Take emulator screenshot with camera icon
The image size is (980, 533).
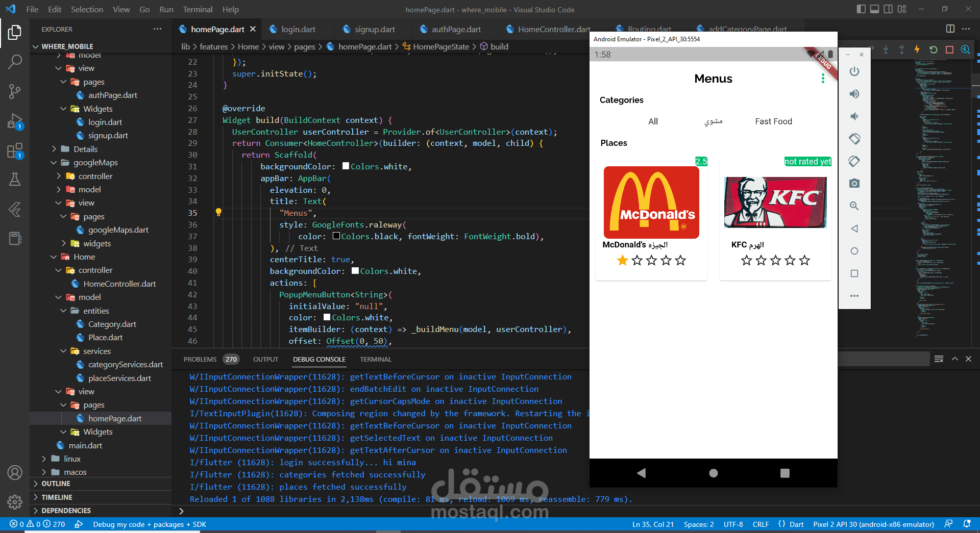pos(854,183)
